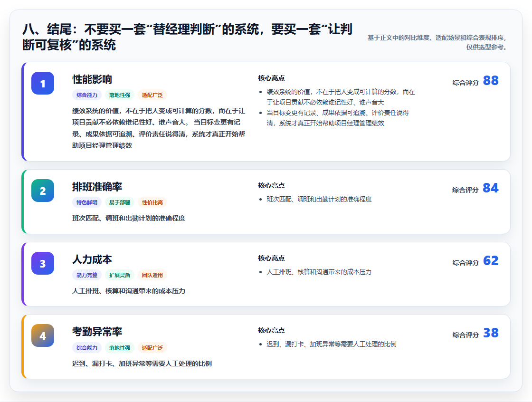Select the 考勤异常率 card title

click(x=97, y=331)
